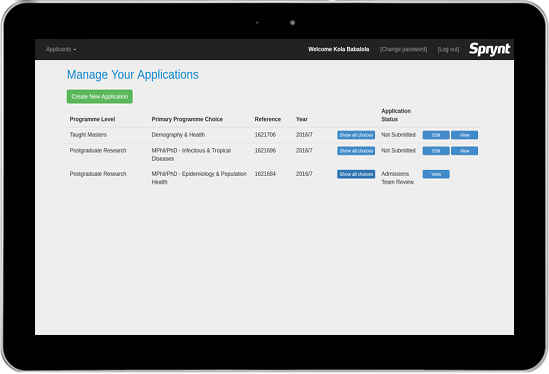Click the Application Status column header
The height and width of the screenshot is (374, 549).
click(396, 115)
